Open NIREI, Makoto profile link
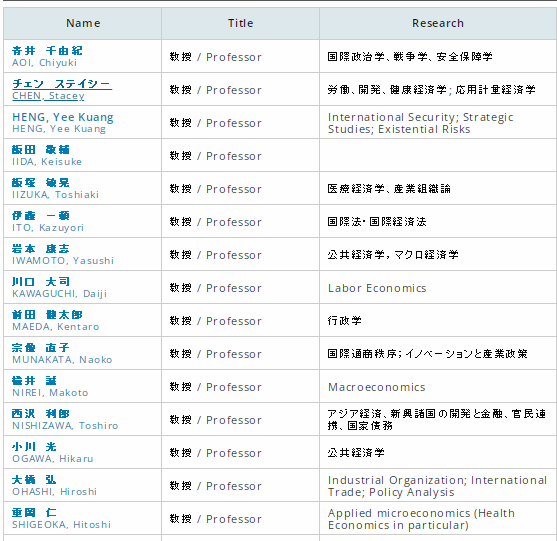 [x=50, y=387]
